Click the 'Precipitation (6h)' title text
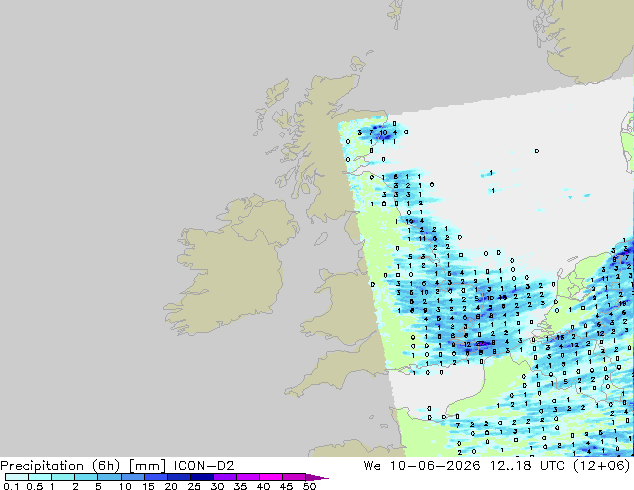 (x=60, y=466)
